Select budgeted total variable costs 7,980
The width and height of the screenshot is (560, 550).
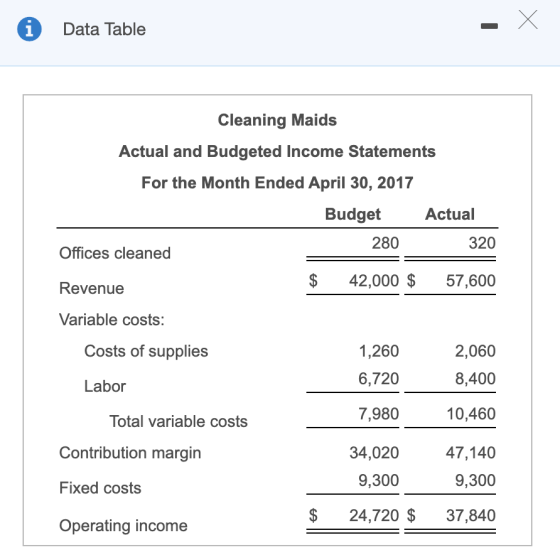[379, 414]
